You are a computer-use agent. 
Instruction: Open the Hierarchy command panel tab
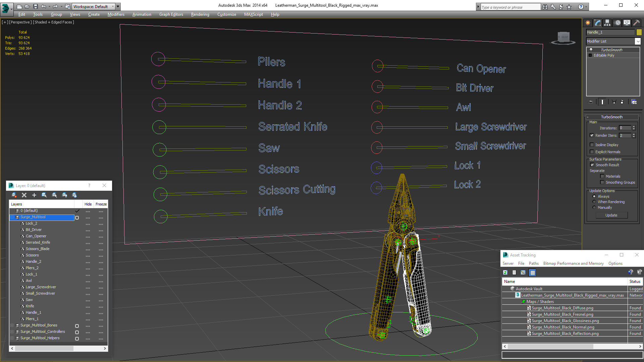tap(607, 23)
